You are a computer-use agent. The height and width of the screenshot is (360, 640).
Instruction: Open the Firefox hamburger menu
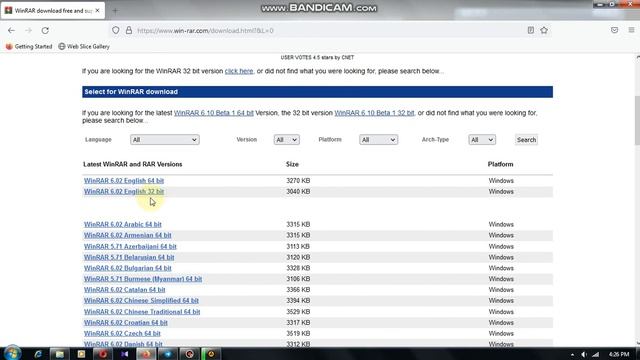tap(631, 30)
